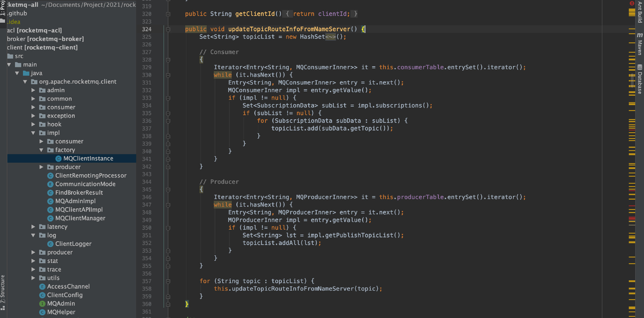Toggle fold marker at the line 330 while loop
This screenshot has width=644, height=318.
click(168, 75)
